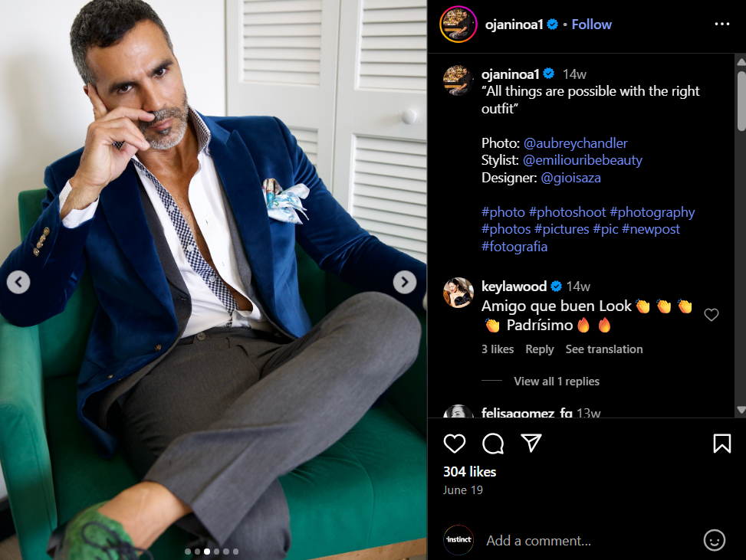Share post using paper plane icon
Viewport: 746px width, 560px height.
[x=531, y=444]
